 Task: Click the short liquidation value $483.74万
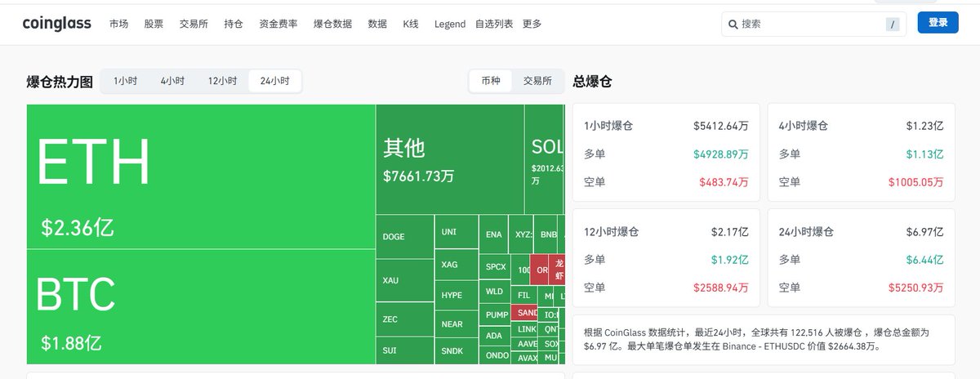(x=724, y=181)
